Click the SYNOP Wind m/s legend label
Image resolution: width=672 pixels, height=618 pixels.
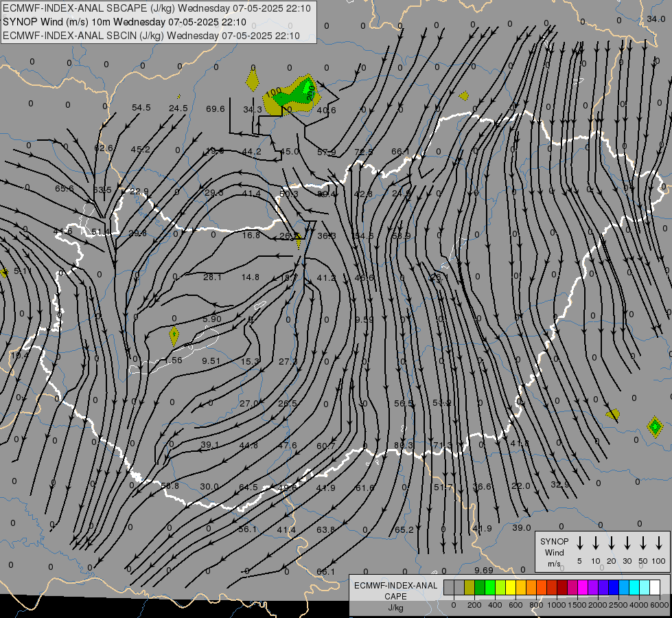pos(554,552)
